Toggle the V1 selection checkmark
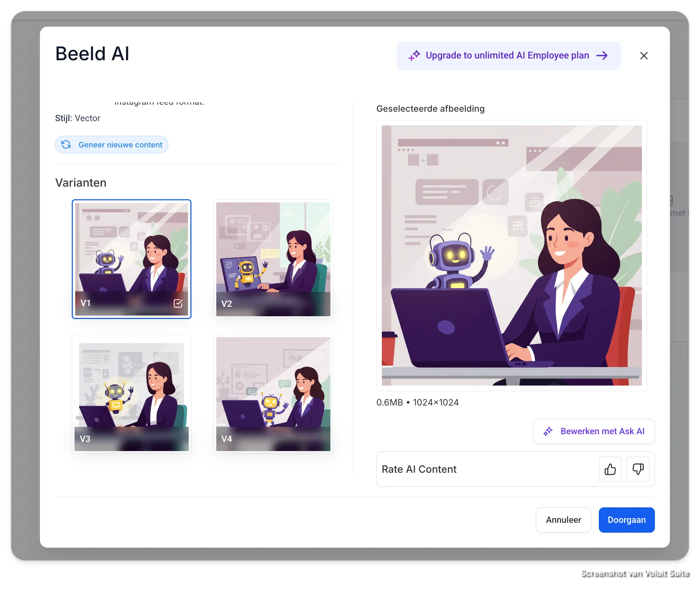This screenshot has height=589, width=700. [x=178, y=303]
